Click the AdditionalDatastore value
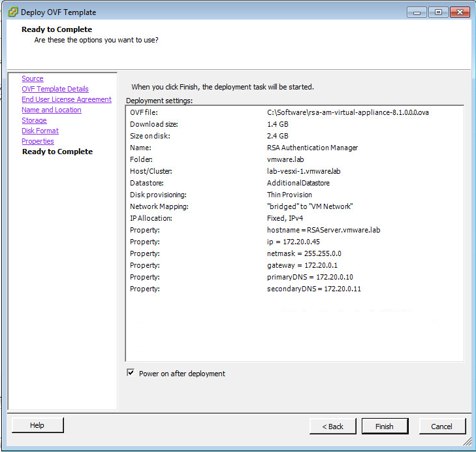Viewport: 476px width, 452px height. coord(298,183)
